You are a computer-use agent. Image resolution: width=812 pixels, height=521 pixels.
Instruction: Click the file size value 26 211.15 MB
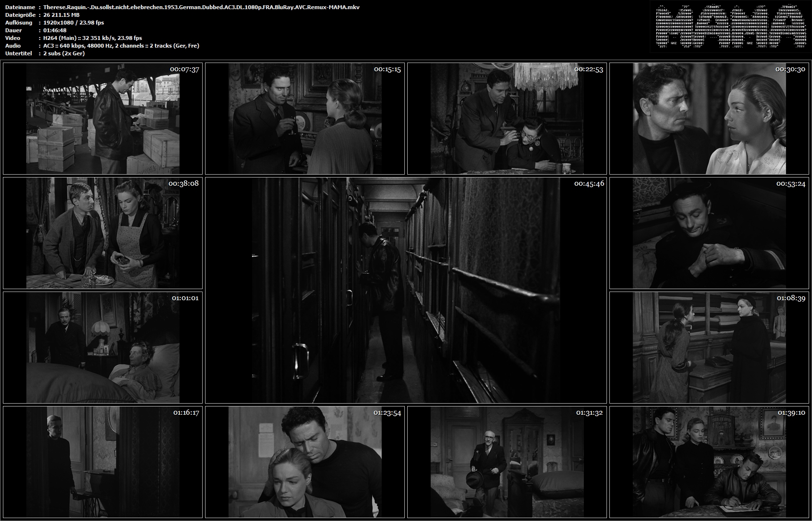tap(61, 15)
